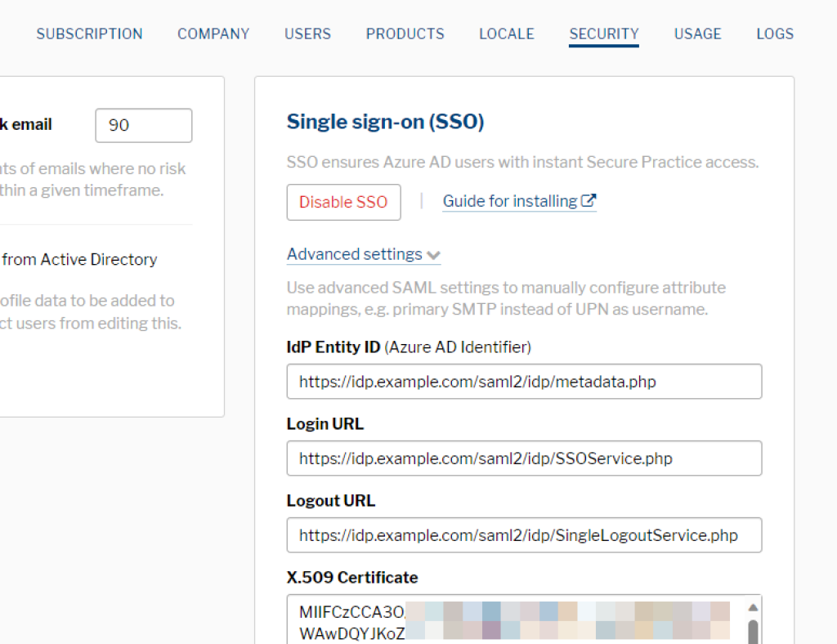837x644 pixels.
Task: Click the IdP Entity ID field
Action: tap(524, 382)
